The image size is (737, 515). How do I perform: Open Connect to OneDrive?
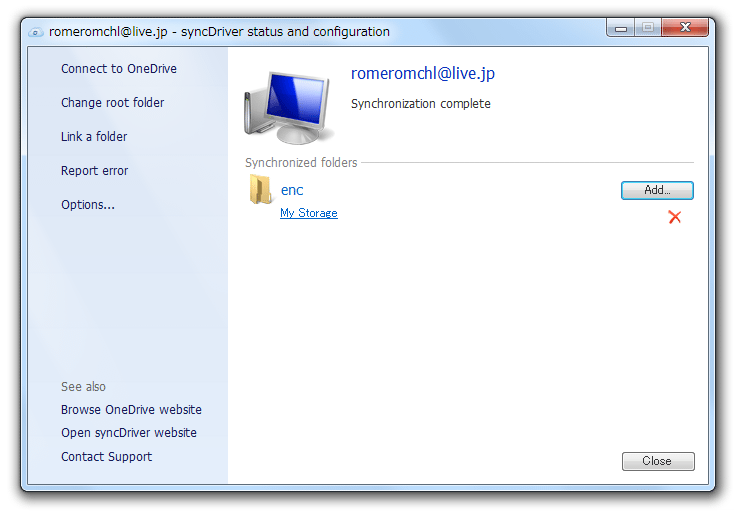coord(119,69)
